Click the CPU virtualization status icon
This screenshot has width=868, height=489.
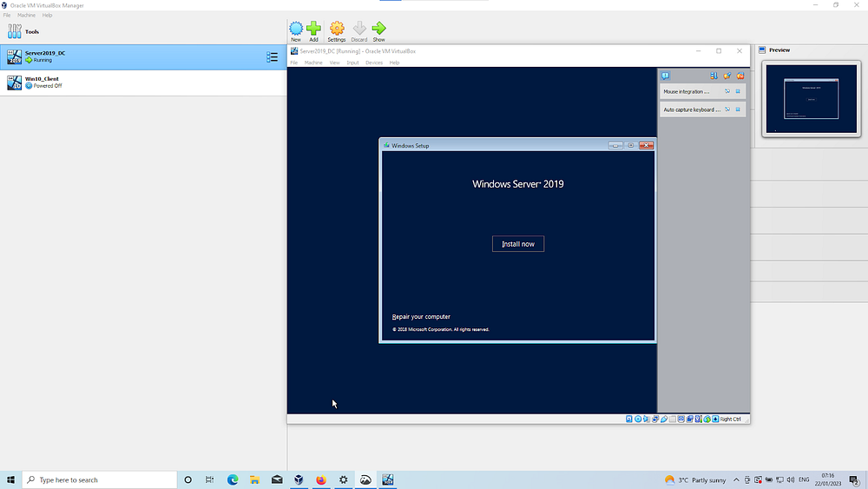pyautogui.click(x=699, y=420)
